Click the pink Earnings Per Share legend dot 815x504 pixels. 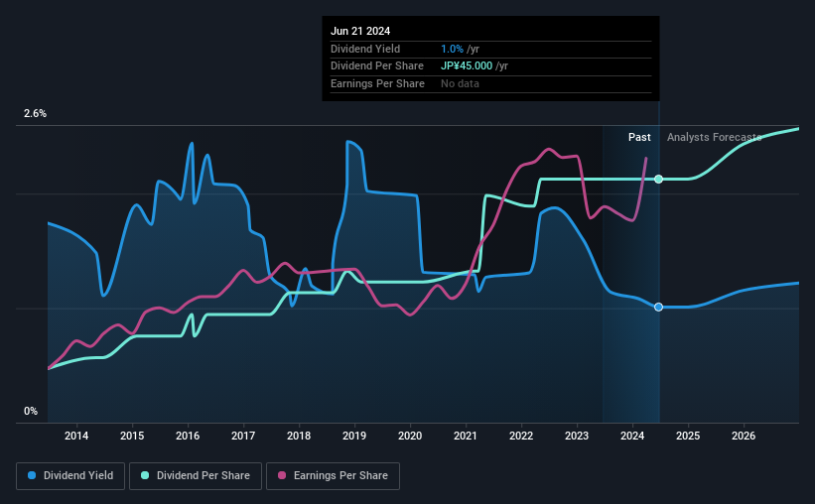[x=282, y=475]
